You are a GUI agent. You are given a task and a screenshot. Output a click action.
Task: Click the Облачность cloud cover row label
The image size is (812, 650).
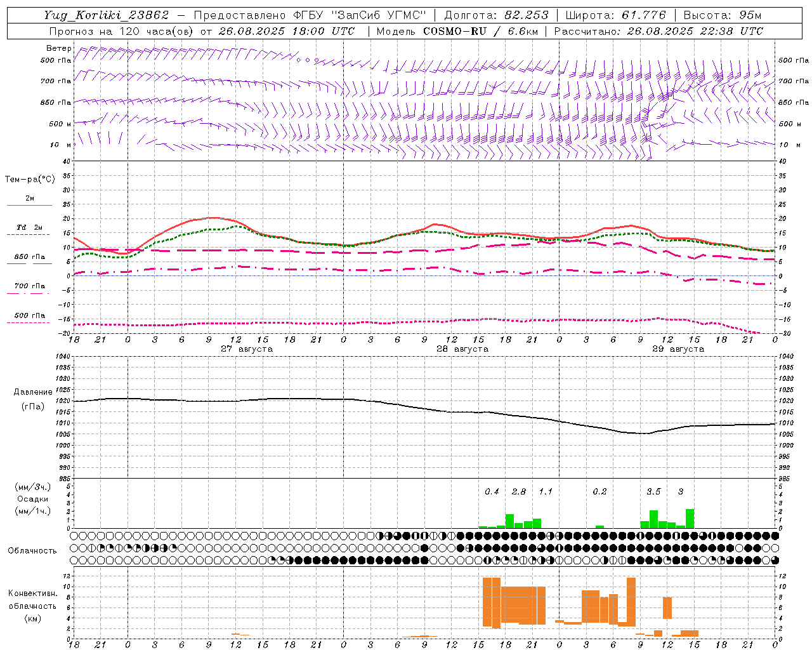[32, 551]
